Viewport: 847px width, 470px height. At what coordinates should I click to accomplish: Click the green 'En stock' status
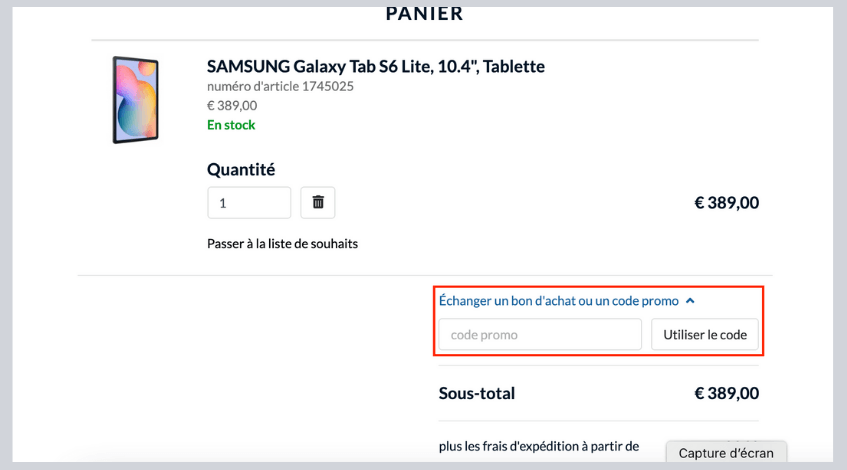(x=231, y=125)
